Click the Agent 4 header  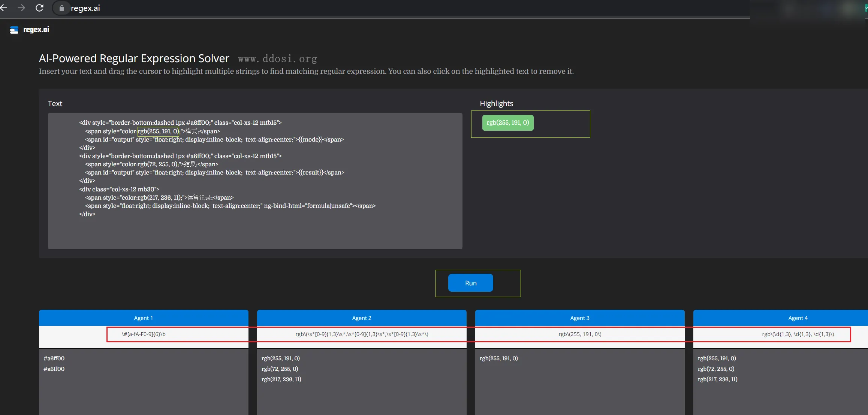click(x=798, y=318)
